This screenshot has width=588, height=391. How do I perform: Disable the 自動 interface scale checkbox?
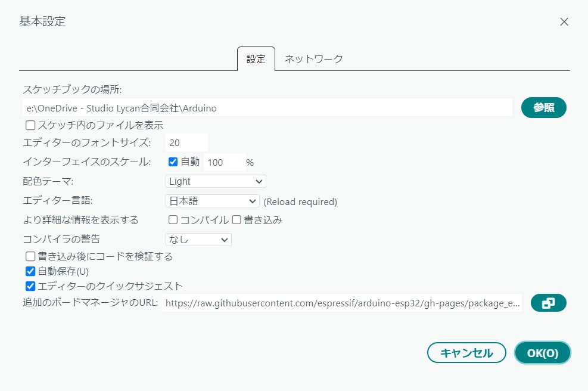tap(173, 162)
